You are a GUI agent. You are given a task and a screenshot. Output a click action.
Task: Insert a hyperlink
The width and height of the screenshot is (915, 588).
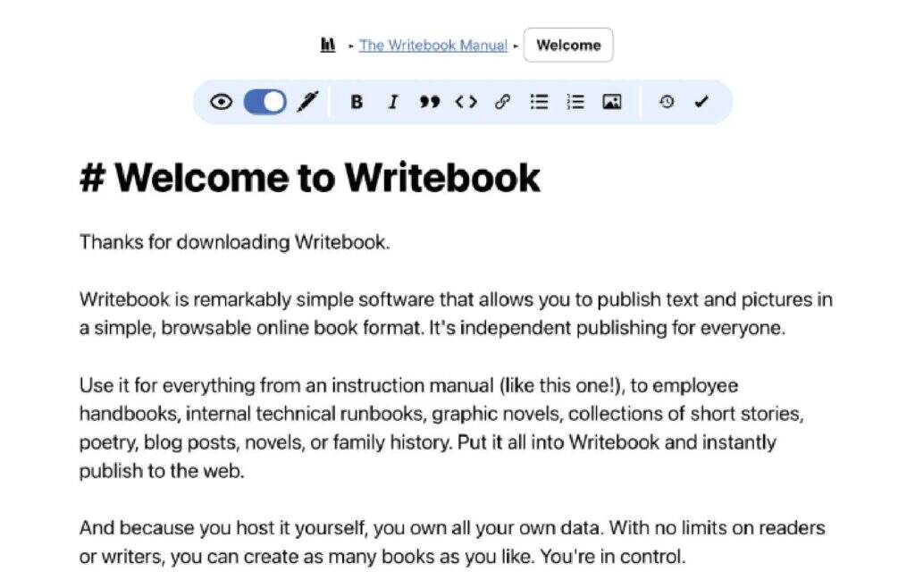tap(502, 102)
